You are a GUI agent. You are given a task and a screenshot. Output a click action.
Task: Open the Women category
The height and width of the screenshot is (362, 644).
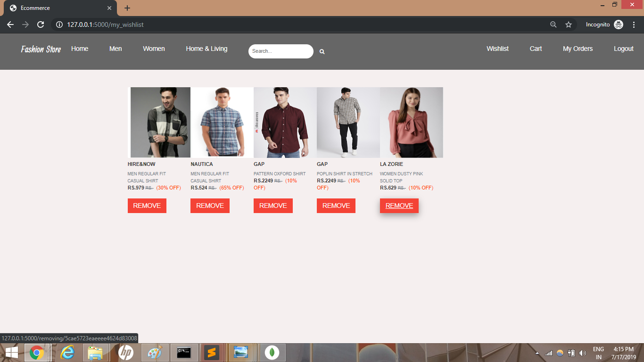pos(154,49)
